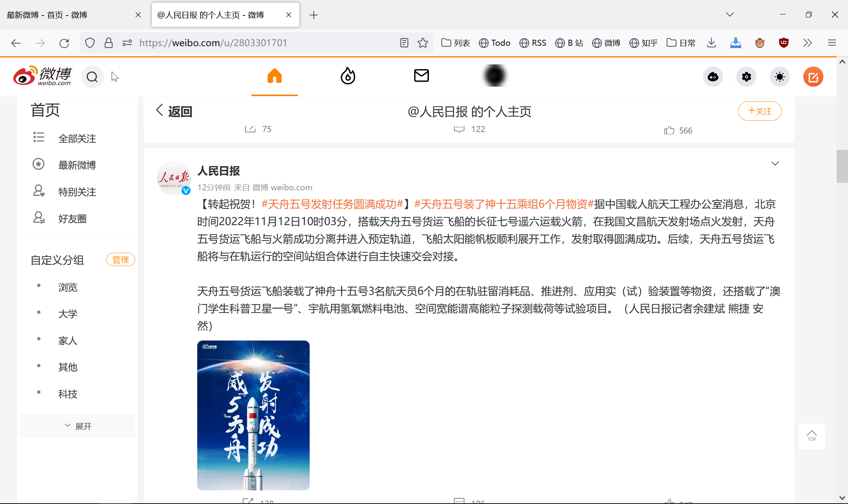
Task: Toggle dark mode with the sun icon
Action: 779,76
